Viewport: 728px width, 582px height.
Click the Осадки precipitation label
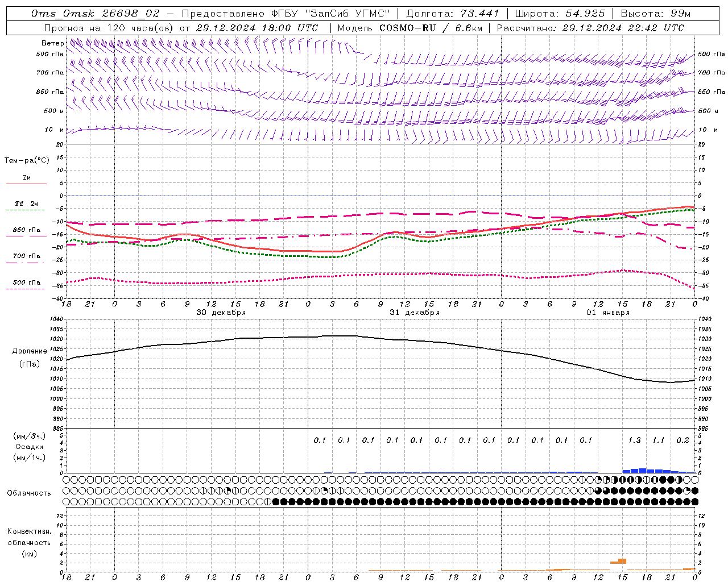click(30, 447)
